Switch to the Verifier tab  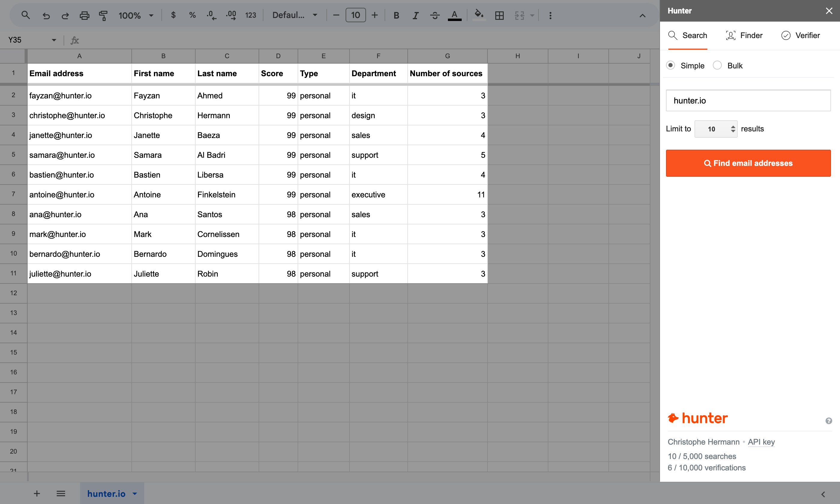pyautogui.click(x=801, y=35)
